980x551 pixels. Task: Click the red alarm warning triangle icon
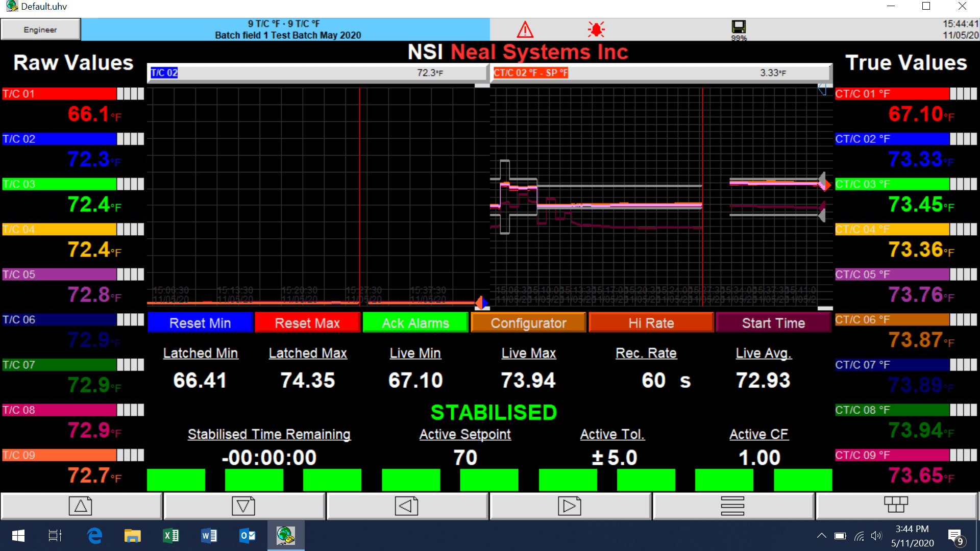(525, 30)
